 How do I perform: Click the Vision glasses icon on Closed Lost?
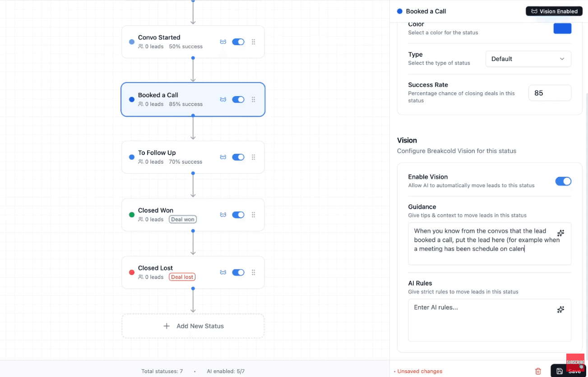coord(223,272)
